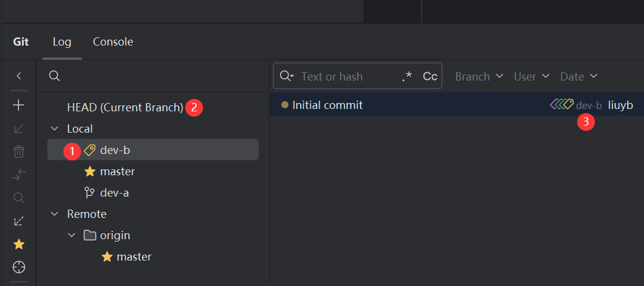Click the fetch dashed arrow icon
Screen dimensions: 644x286
coord(19,221)
